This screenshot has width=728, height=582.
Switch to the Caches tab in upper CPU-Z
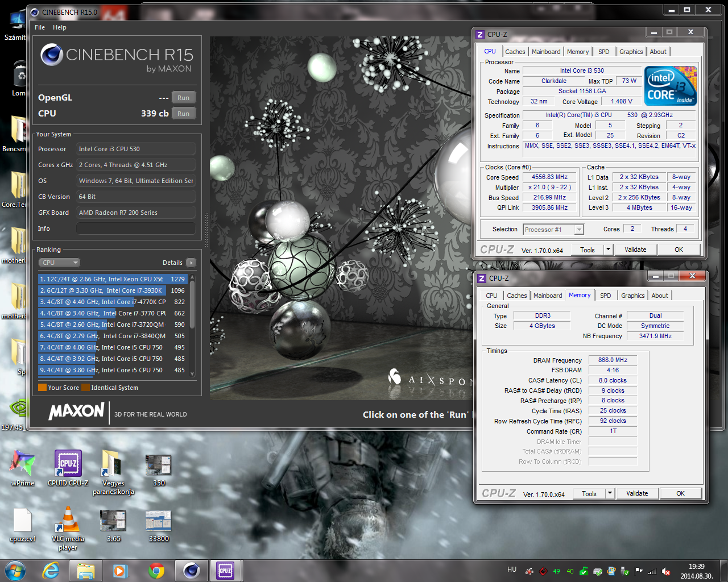(x=515, y=52)
